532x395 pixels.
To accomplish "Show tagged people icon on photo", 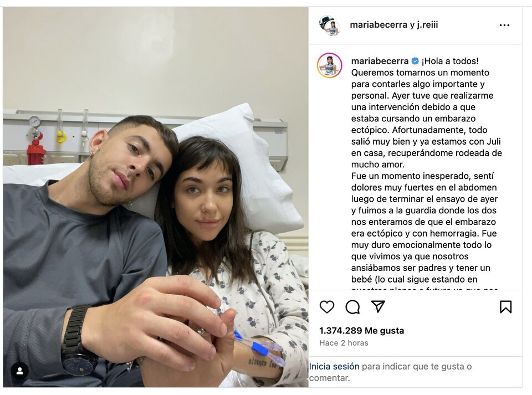I will coord(20,371).
